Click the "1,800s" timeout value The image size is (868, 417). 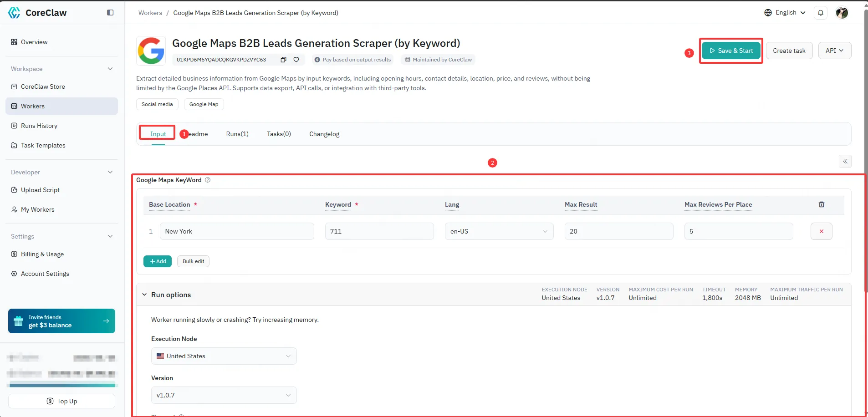[712, 298]
